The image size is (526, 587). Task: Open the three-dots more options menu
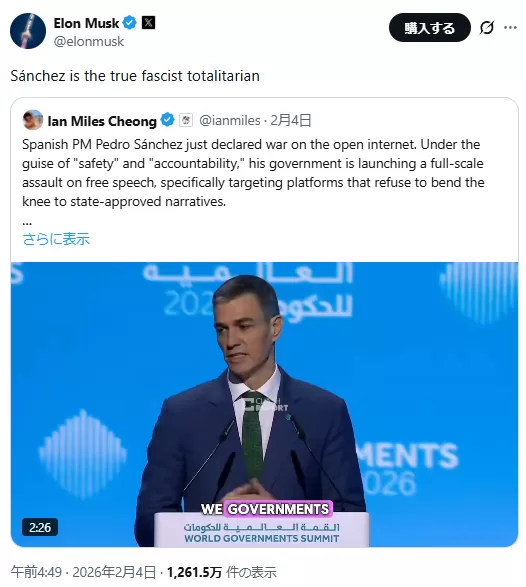coord(510,27)
